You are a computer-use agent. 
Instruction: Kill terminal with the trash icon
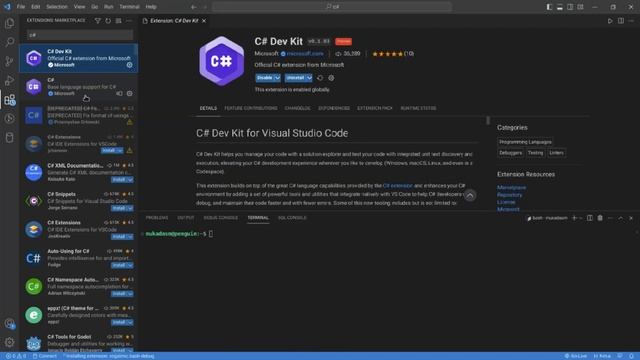click(x=600, y=218)
